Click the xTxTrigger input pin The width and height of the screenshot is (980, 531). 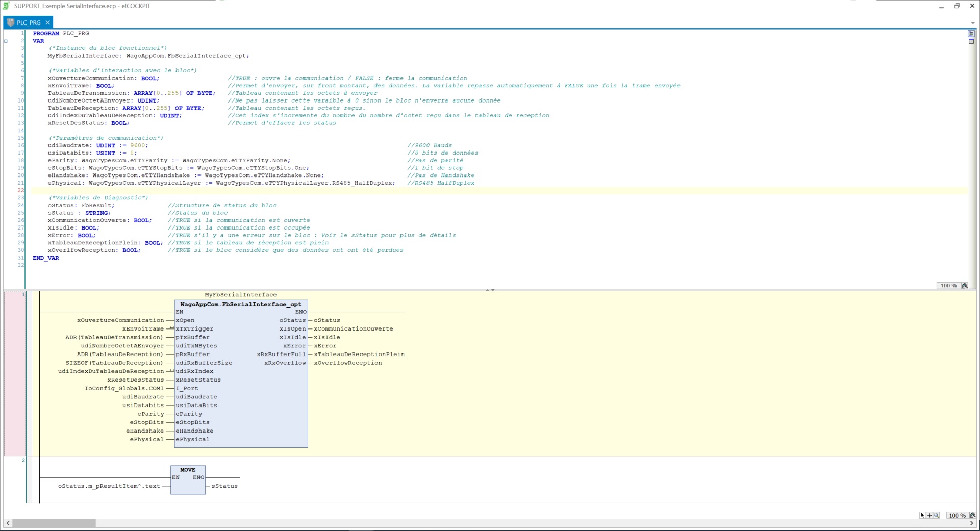[x=194, y=329]
